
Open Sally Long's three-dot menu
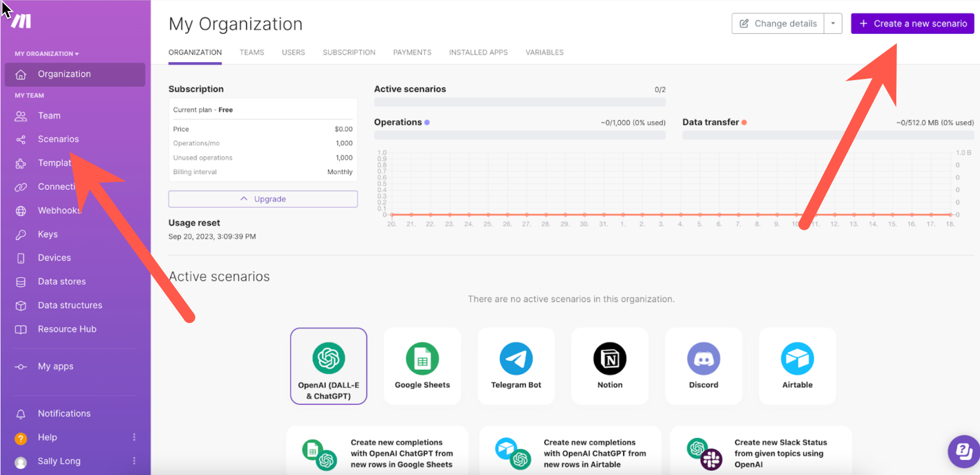(x=134, y=461)
